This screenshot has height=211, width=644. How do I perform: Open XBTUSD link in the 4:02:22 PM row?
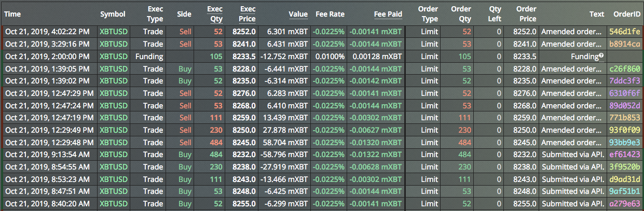(113, 31)
